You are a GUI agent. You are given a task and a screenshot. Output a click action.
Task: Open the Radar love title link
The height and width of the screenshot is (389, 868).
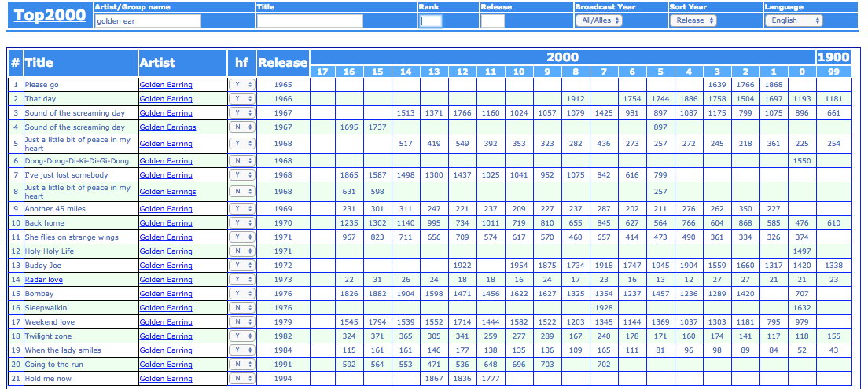pos(44,280)
